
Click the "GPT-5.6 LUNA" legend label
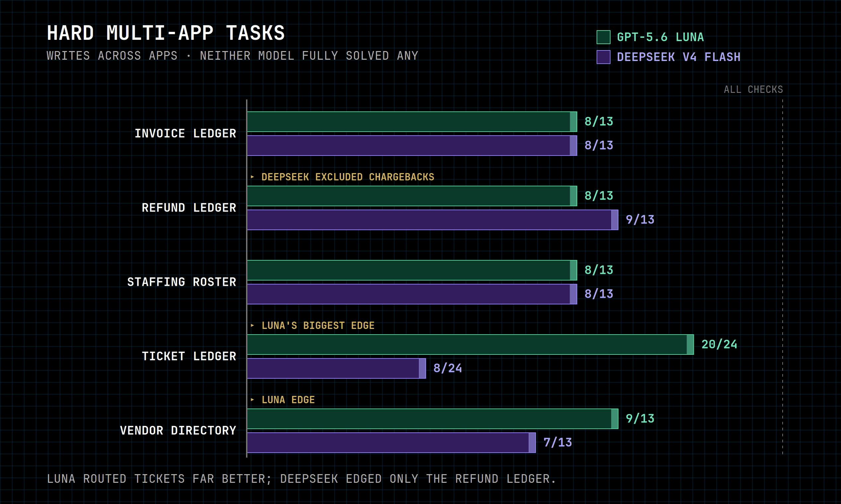660,37
